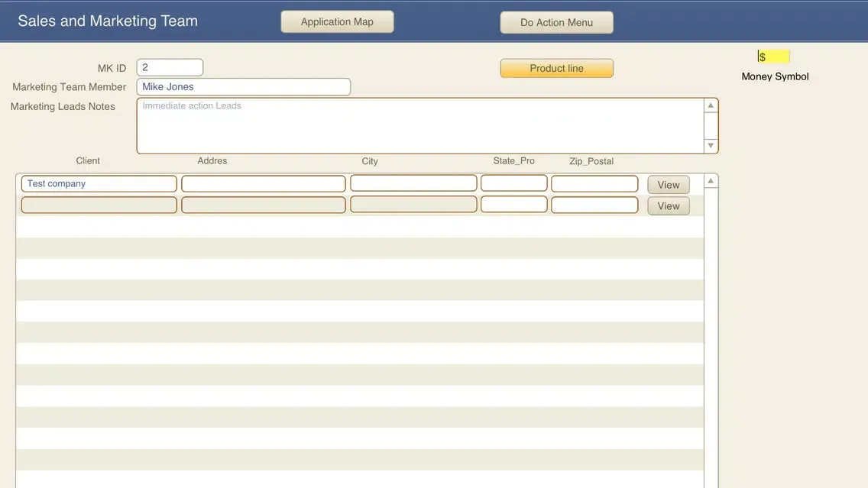Click View button on the empty second row
Viewport: 868px width, 488px height.
click(668, 206)
